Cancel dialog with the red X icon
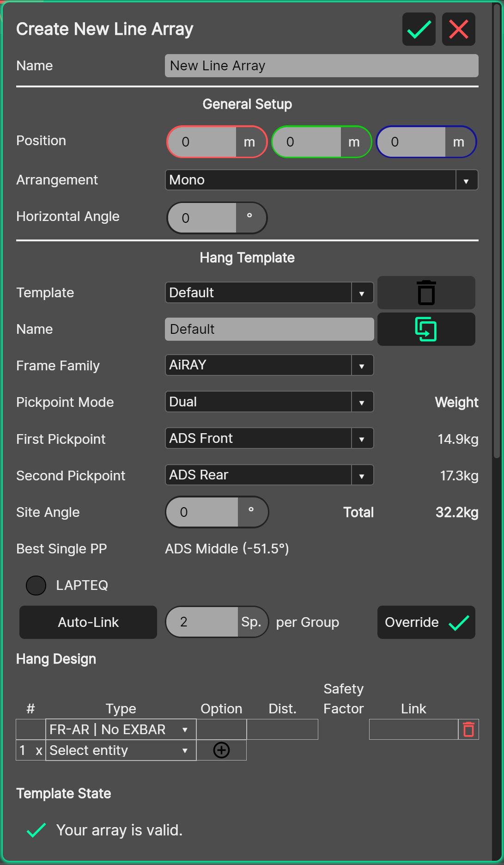The image size is (504, 865). click(458, 29)
